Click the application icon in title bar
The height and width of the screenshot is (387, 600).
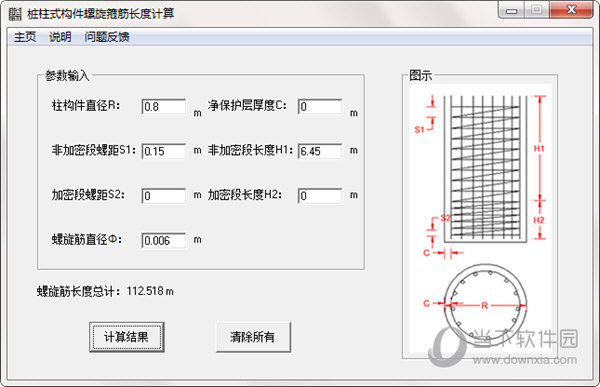[x=15, y=14]
